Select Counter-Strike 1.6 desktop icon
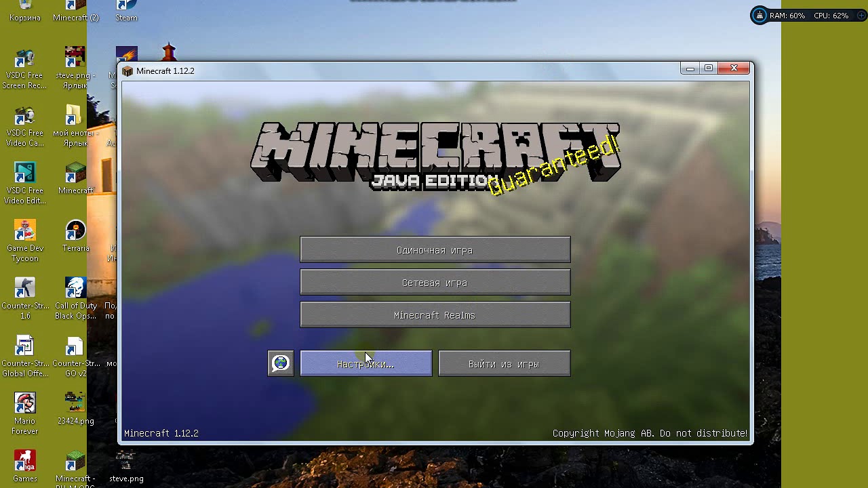 tap(25, 298)
